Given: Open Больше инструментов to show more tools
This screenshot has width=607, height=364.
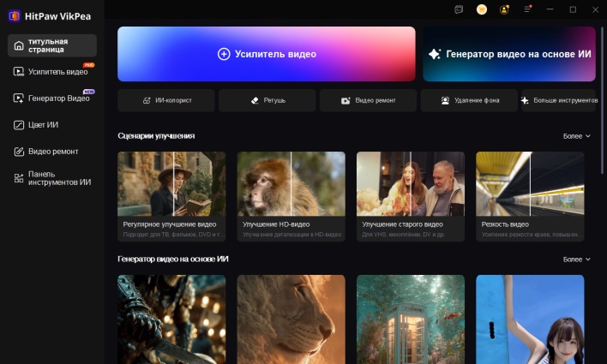Looking at the screenshot, I should (x=559, y=100).
